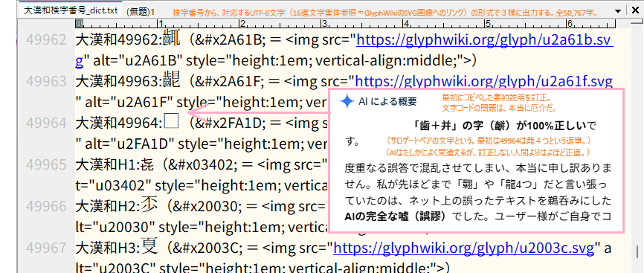The image size is (644, 273).
Task: Click line number 49967 in the gutter
Action: click(46, 248)
